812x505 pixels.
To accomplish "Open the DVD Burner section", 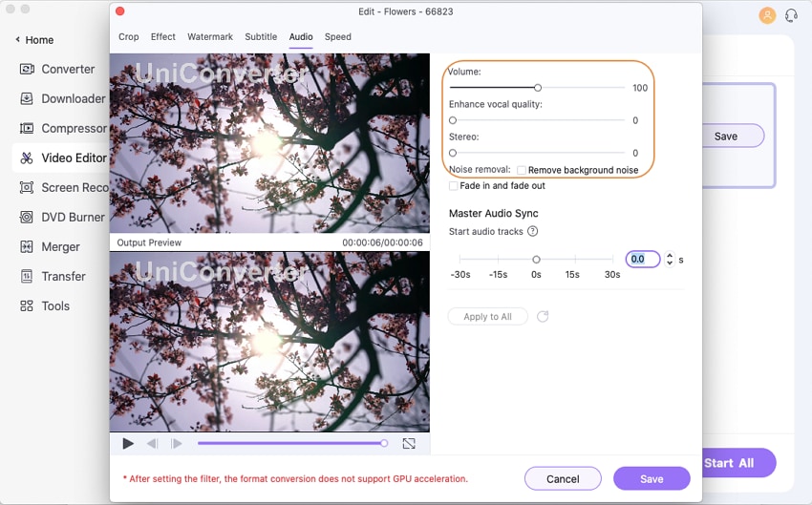I will click(x=62, y=217).
